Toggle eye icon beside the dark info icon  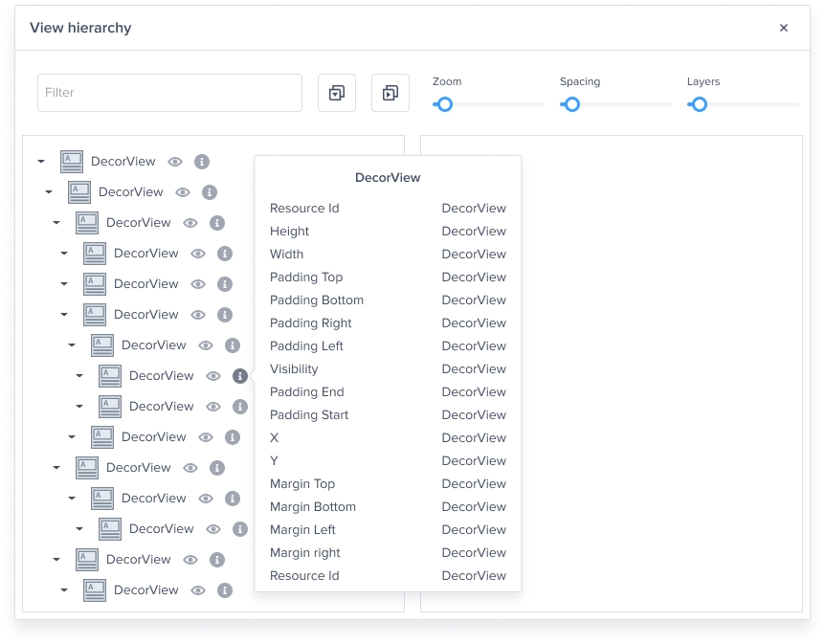coord(213,376)
